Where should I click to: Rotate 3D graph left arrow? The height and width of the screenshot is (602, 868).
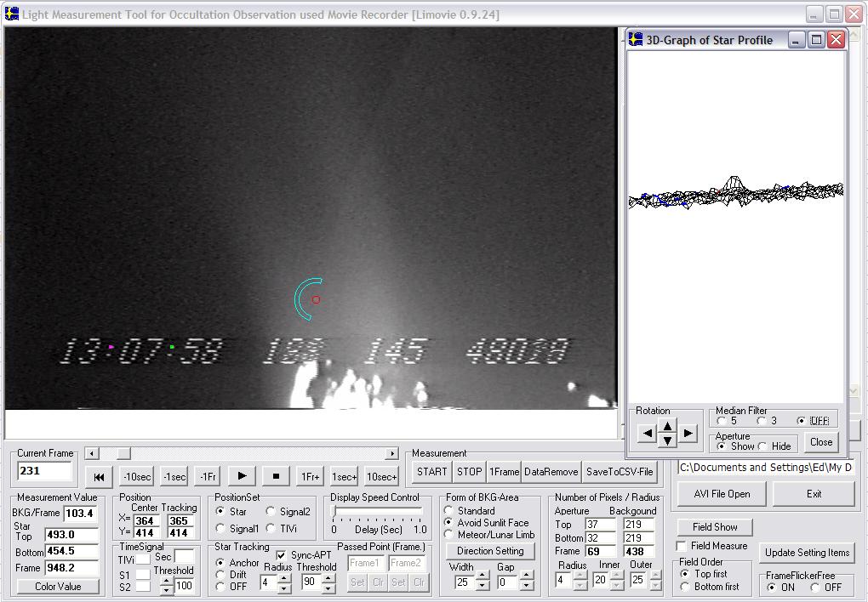[x=647, y=434]
